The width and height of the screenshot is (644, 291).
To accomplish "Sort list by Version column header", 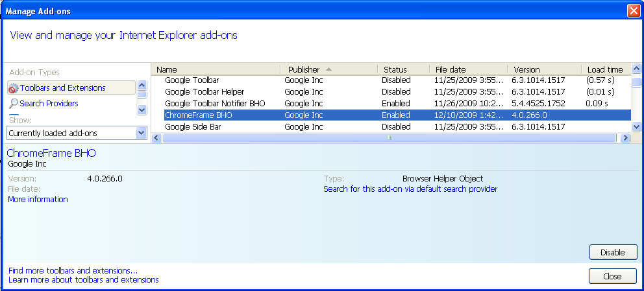I will 545,69.
